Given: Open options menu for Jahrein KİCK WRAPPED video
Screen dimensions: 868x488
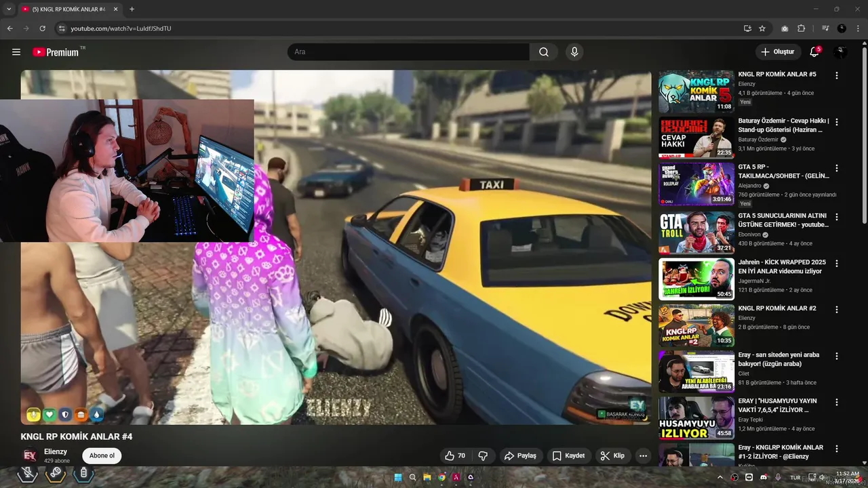Looking at the screenshot, I should click(837, 263).
